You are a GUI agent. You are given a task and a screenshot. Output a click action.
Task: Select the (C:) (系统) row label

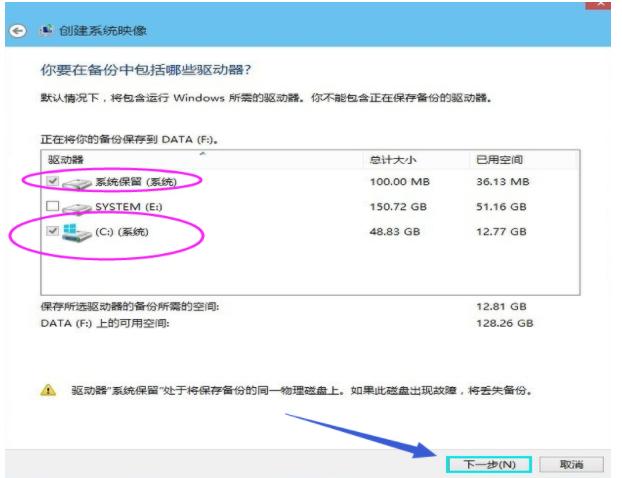[x=122, y=232]
